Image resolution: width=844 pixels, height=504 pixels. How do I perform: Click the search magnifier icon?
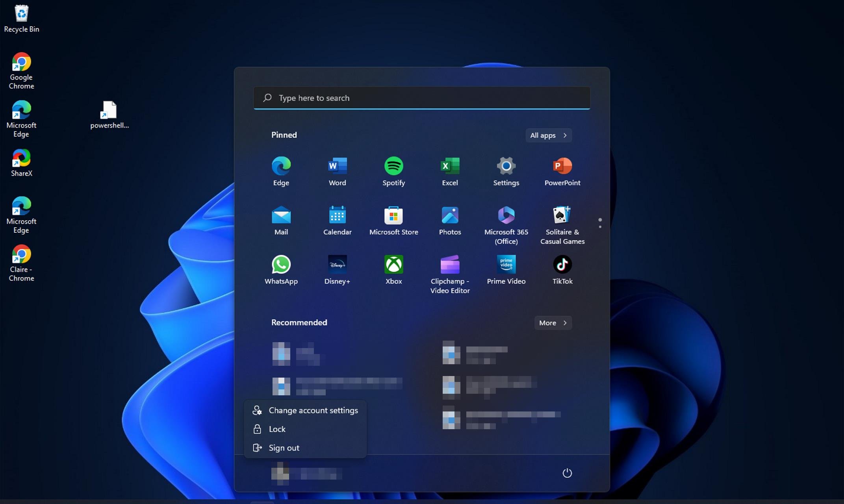tap(267, 97)
